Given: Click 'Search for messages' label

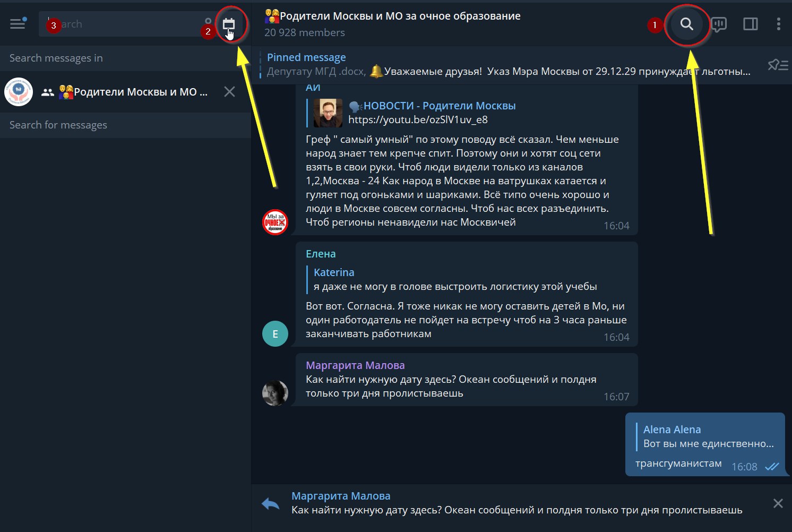Looking at the screenshot, I should point(58,125).
